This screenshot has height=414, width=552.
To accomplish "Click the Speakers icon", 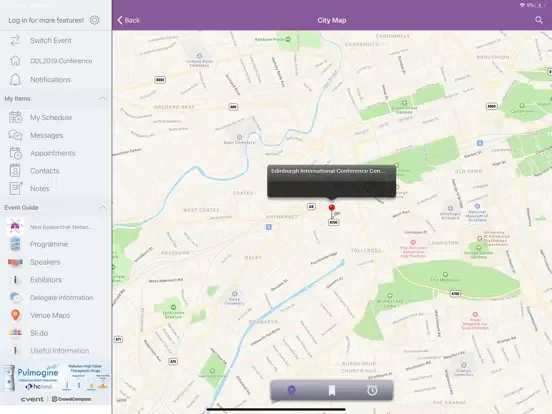I will click(15, 262).
